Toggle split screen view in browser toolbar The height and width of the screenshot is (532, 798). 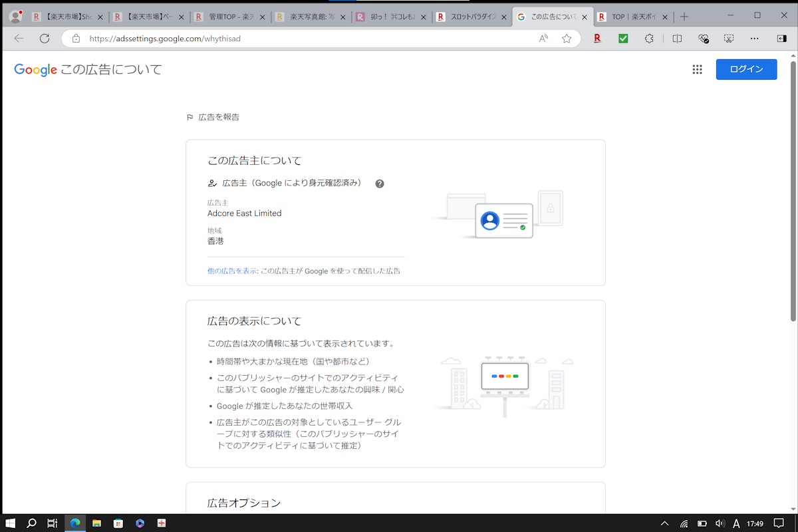[x=677, y=39]
